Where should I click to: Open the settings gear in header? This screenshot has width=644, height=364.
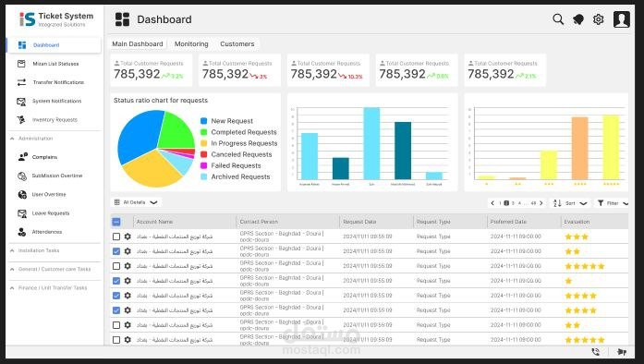599,19
